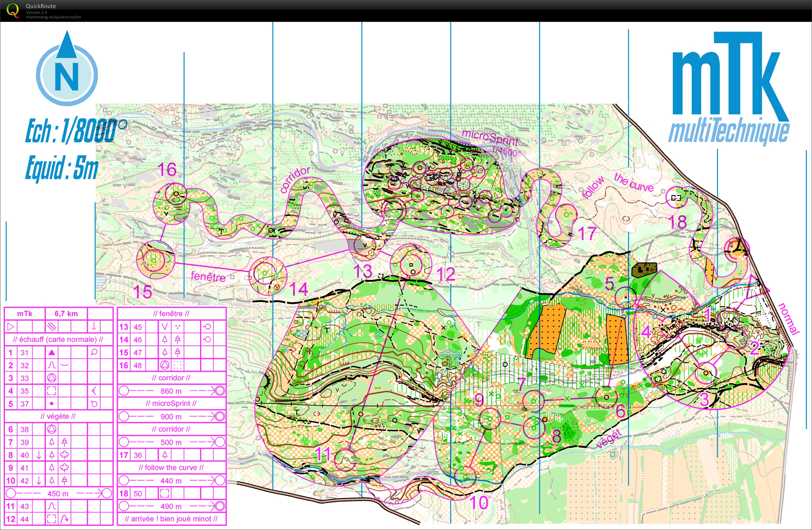Viewport: 812px width, 530px height.
Task: Click control number 10 on the map
Action: pos(479,503)
